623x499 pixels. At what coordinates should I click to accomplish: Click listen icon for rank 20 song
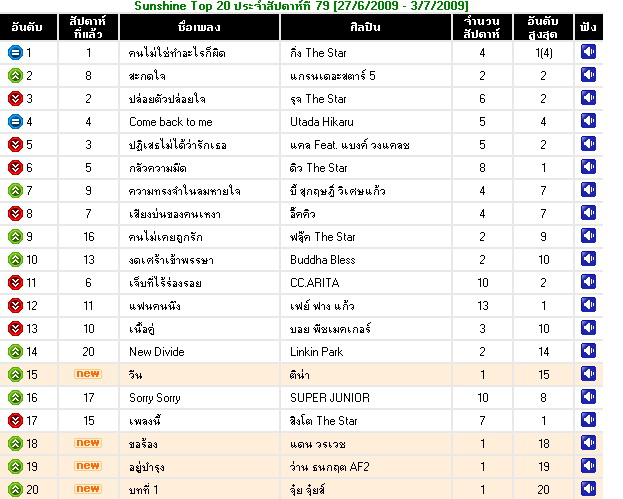tap(588, 489)
